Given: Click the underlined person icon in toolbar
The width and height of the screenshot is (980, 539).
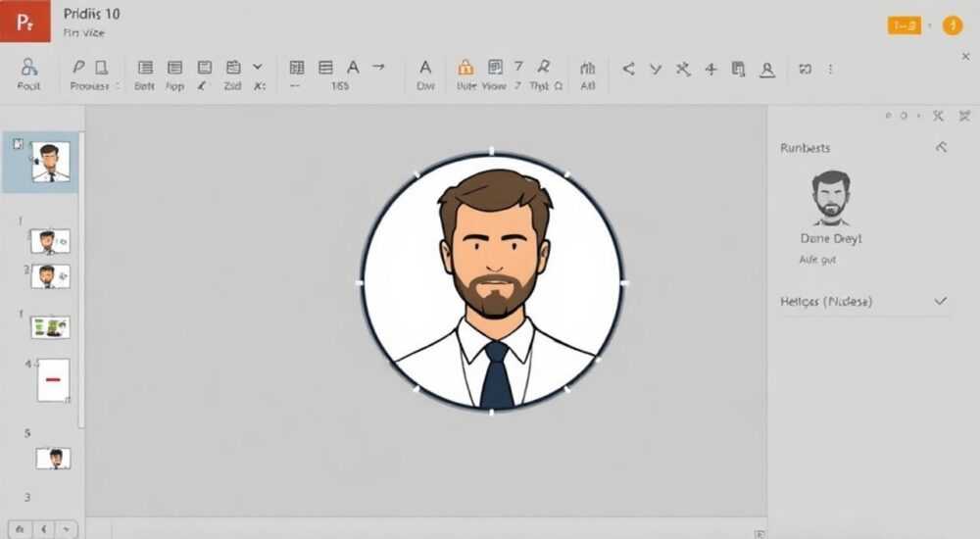Looking at the screenshot, I should tap(767, 70).
